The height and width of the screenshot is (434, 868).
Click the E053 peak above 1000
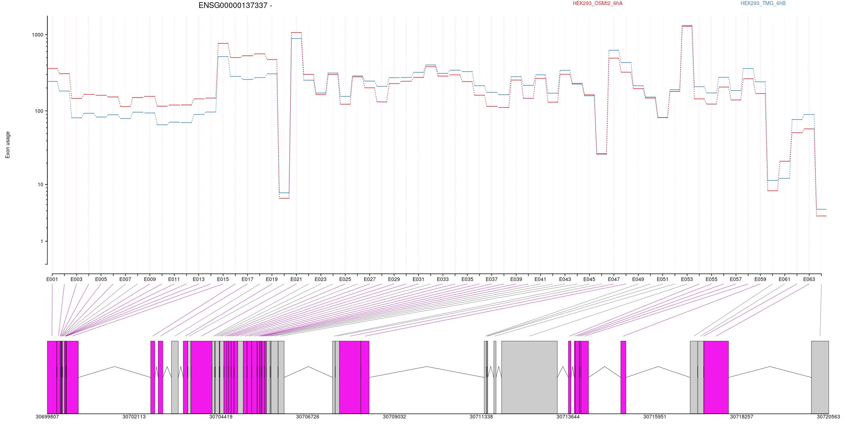[x=687, y=26]
